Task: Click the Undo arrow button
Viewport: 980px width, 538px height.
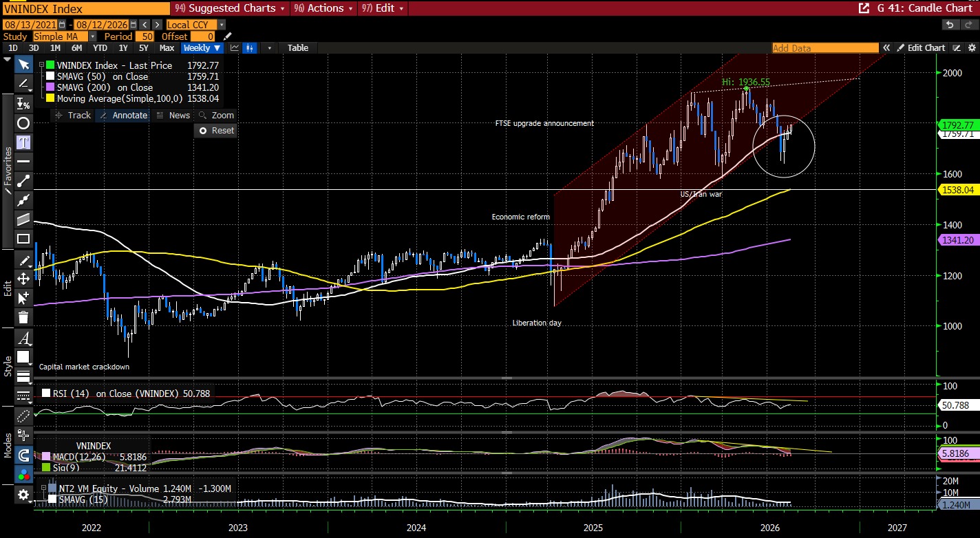Action: tap(950, 25)
